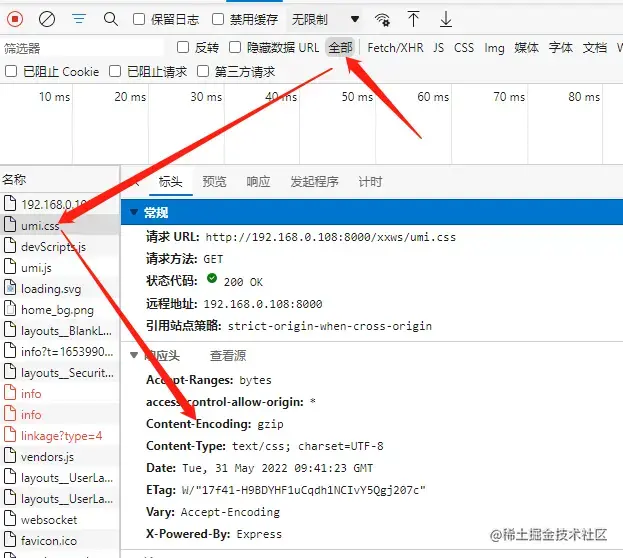Check 第三方请求 checkbox

203,72
